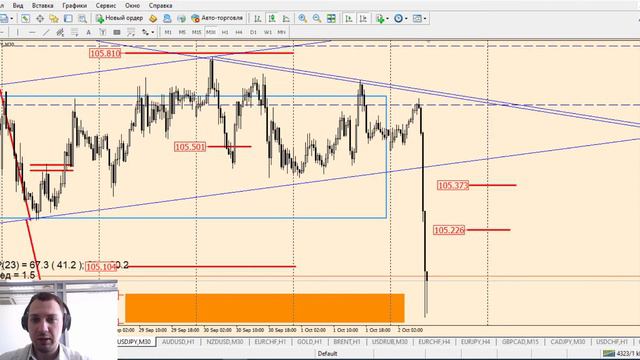
Task: Select the trendline tool
Action: (46, 32)
